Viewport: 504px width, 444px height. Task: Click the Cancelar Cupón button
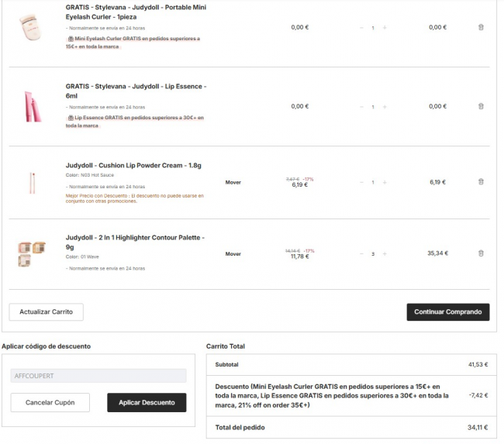tap(50, 402)
